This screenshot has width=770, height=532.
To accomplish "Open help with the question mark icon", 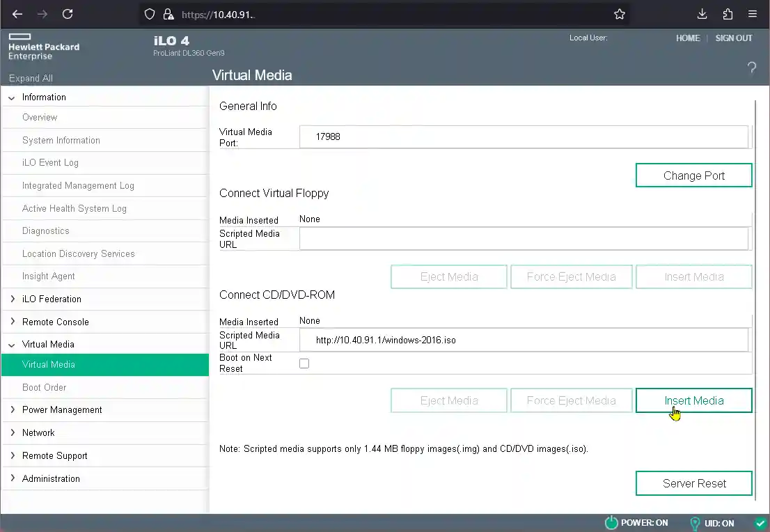I will 751,68.
